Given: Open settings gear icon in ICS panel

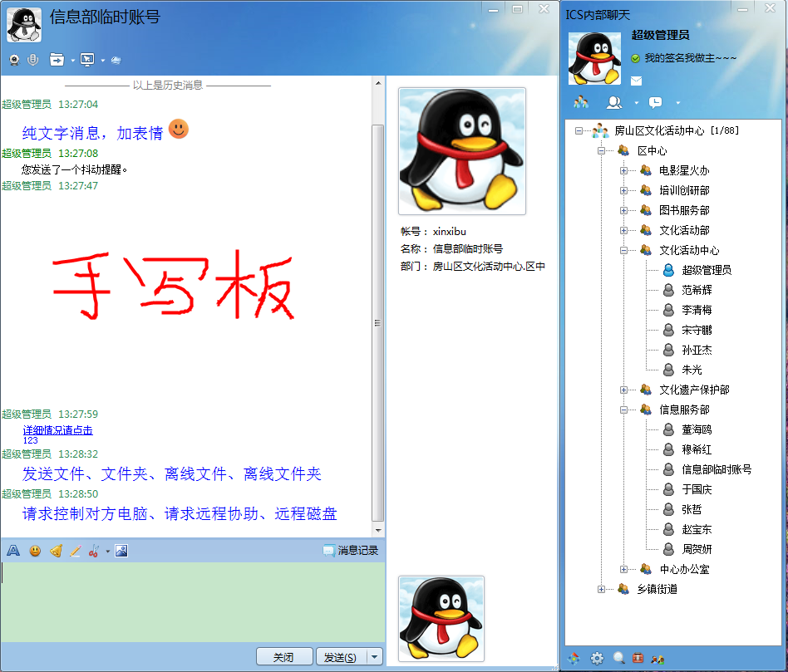Looking at the screenshot, I should [x=597, y=658].
